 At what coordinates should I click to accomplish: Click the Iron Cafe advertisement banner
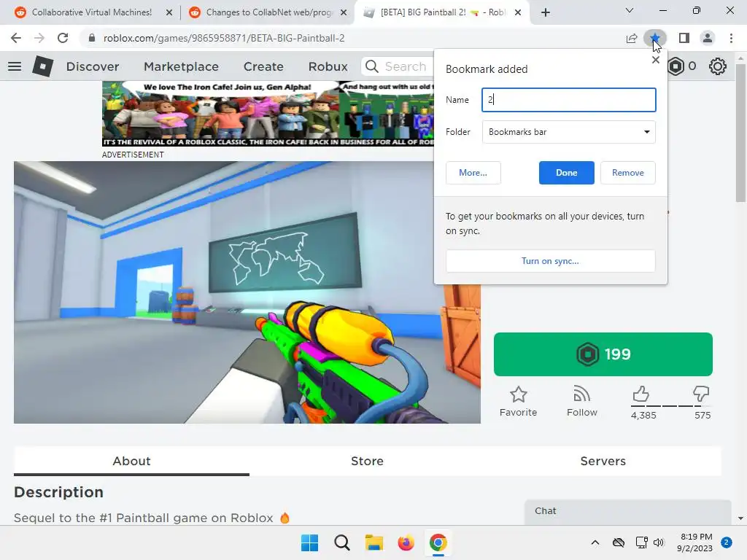(x=268, y=114)
